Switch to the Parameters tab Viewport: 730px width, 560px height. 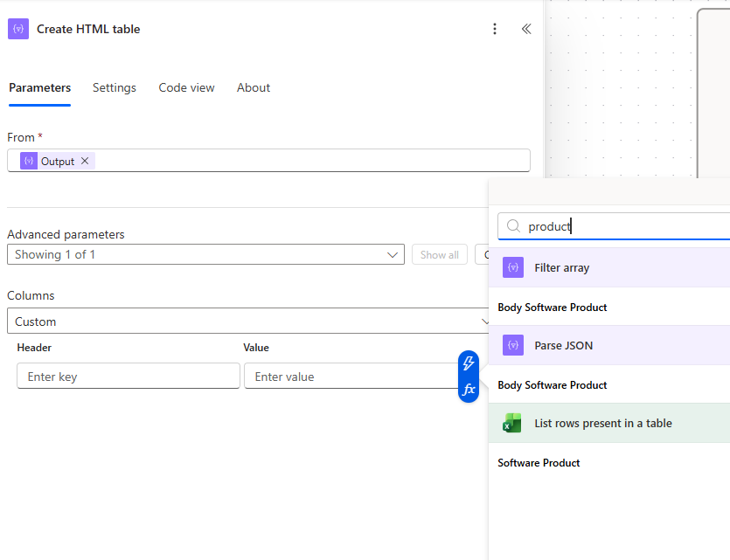(40, 87)
